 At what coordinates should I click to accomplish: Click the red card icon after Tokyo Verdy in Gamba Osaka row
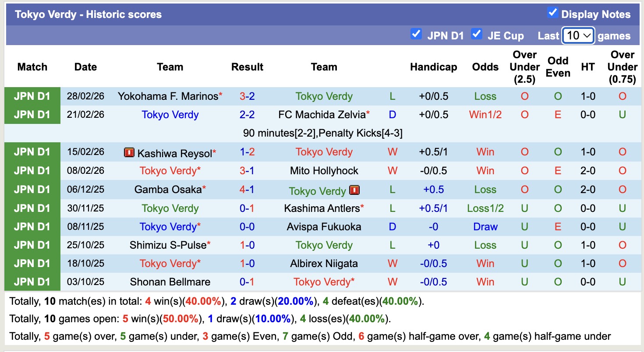pyautogui.click(x=353, y=190)
